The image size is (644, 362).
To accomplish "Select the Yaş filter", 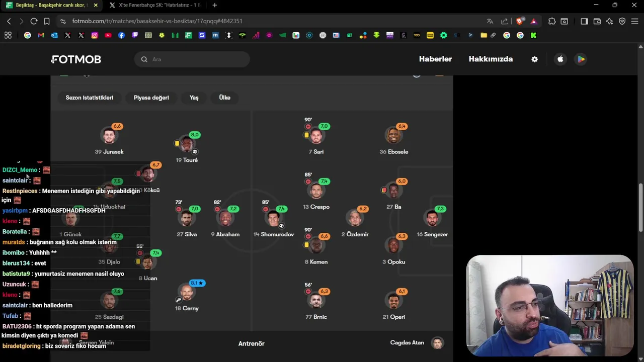I will (194, 98).
